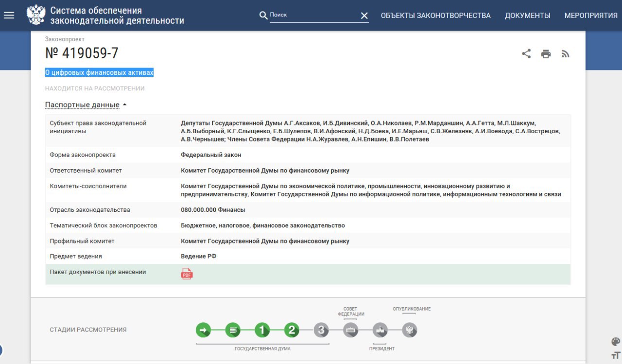Image resolution: width=622 pixels, height=364 pixels.
Task: Open ДОКУМЕНТЫ menu
Action: pos(527,16)
